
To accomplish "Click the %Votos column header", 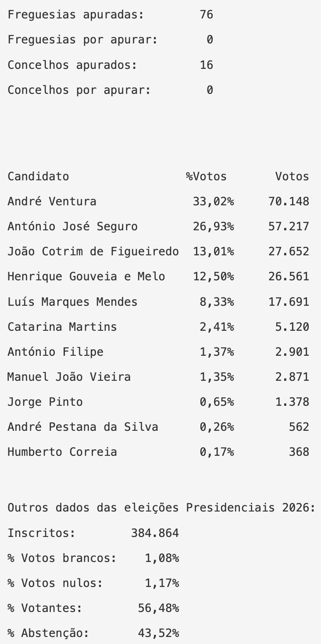I will click(x=206, y=176).
